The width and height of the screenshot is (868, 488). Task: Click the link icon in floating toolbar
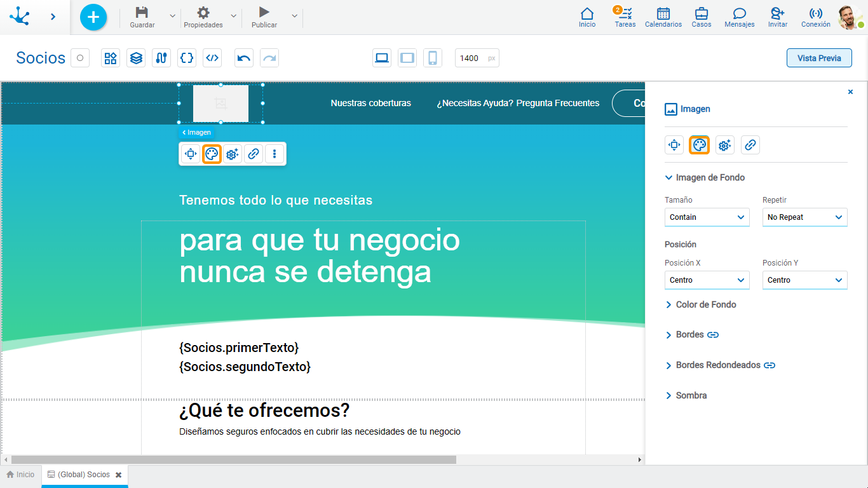(x=254, y=154)
